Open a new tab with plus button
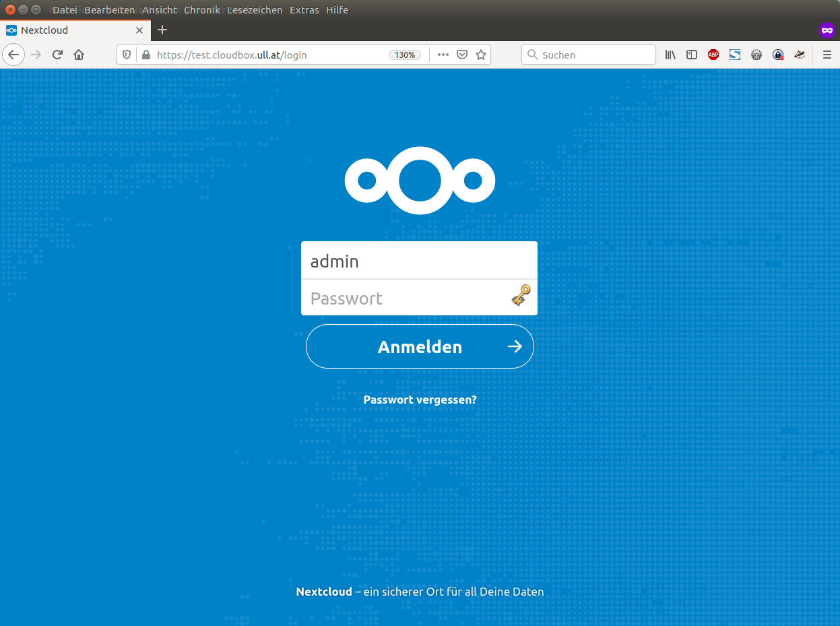Screen dimensions: 840x626 coord(162,30)
